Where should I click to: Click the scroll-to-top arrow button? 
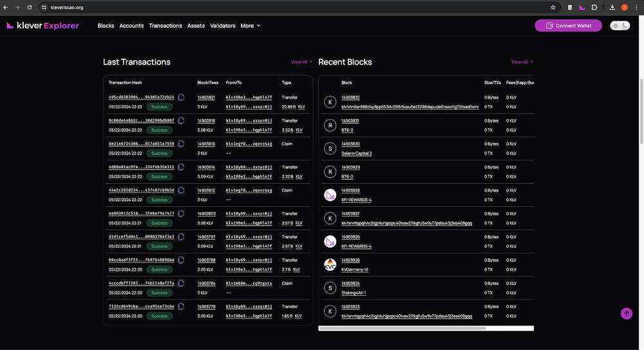627,313
